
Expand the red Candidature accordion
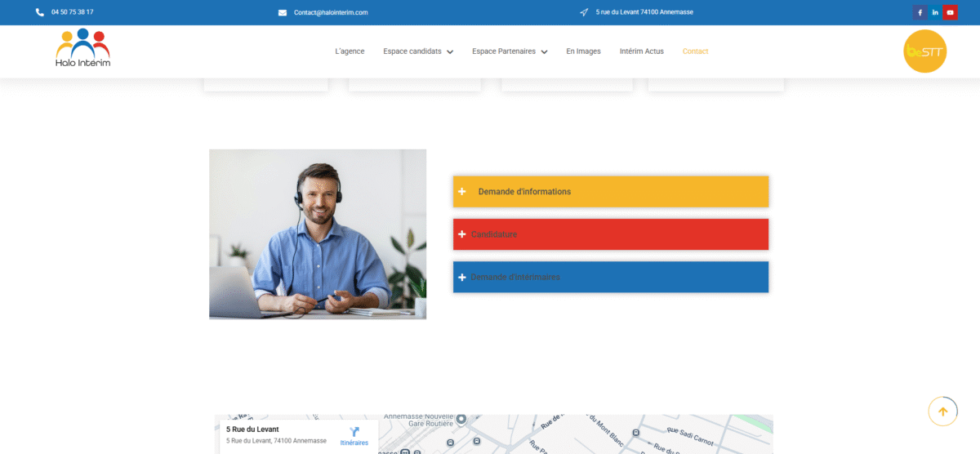point(611,234)
